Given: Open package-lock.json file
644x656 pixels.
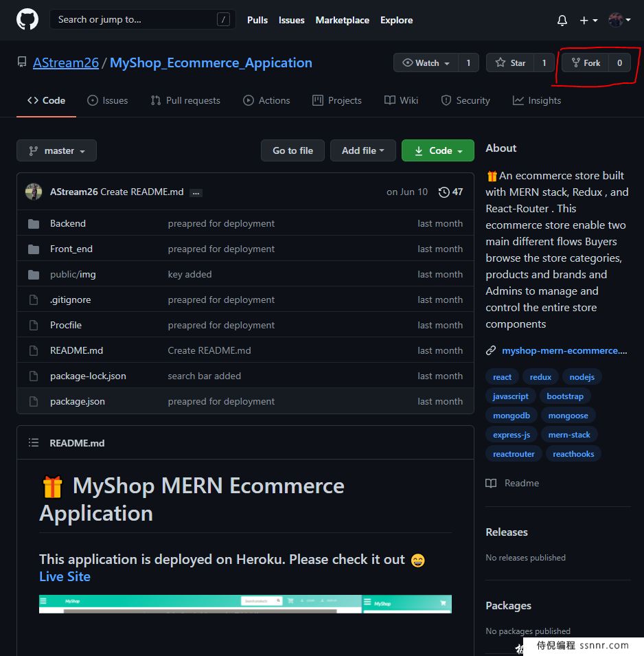Looking at the screenshot, I should pos(88,376).
